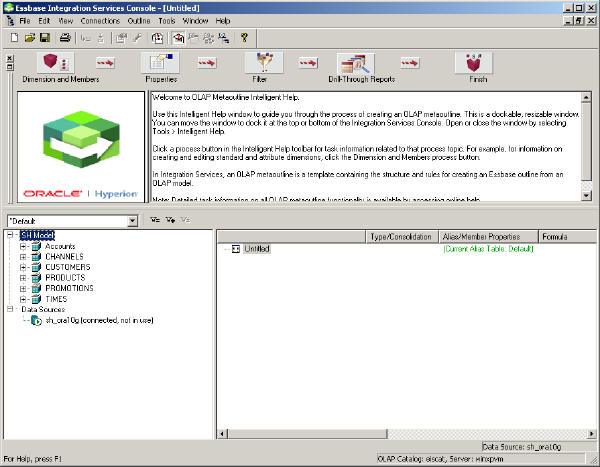
Task: Click the Formula column header
Action: coord(567,237)
